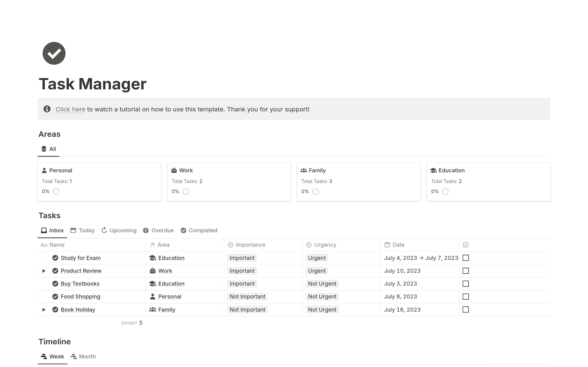This screenshot has height=367, width=588.
Task: Click the info icon in the callout
Action: [47, 109]
